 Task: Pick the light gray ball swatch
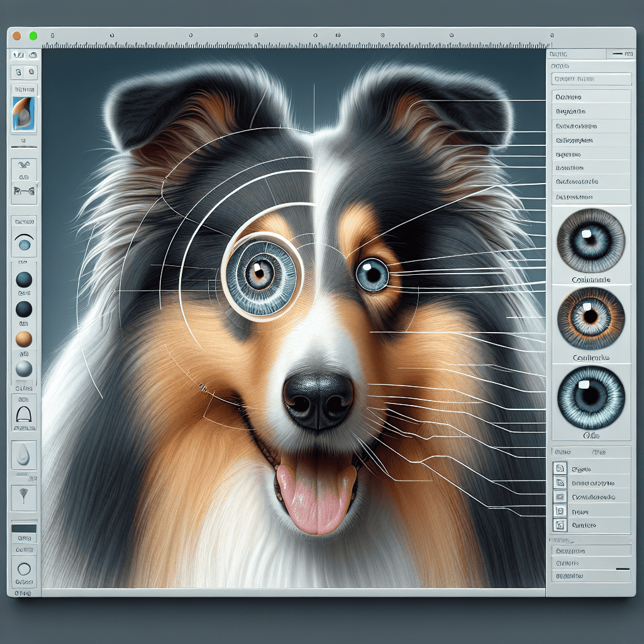(x=24, y=369)
